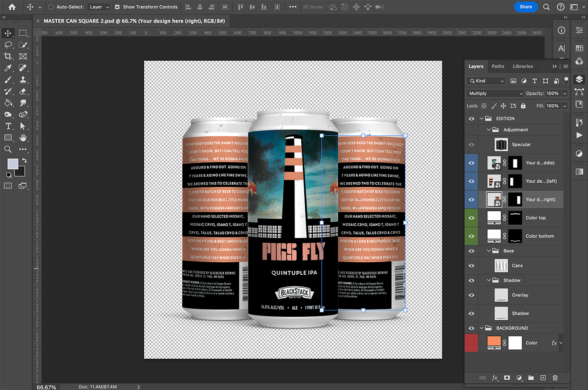
Task: Open the Search icon in top bar
Action: (x=546, y=7)
